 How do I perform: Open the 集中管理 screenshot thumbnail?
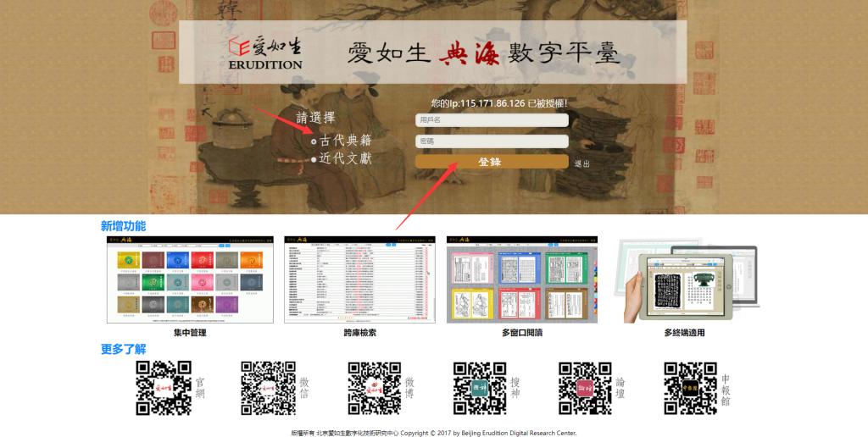coord(190,279)
